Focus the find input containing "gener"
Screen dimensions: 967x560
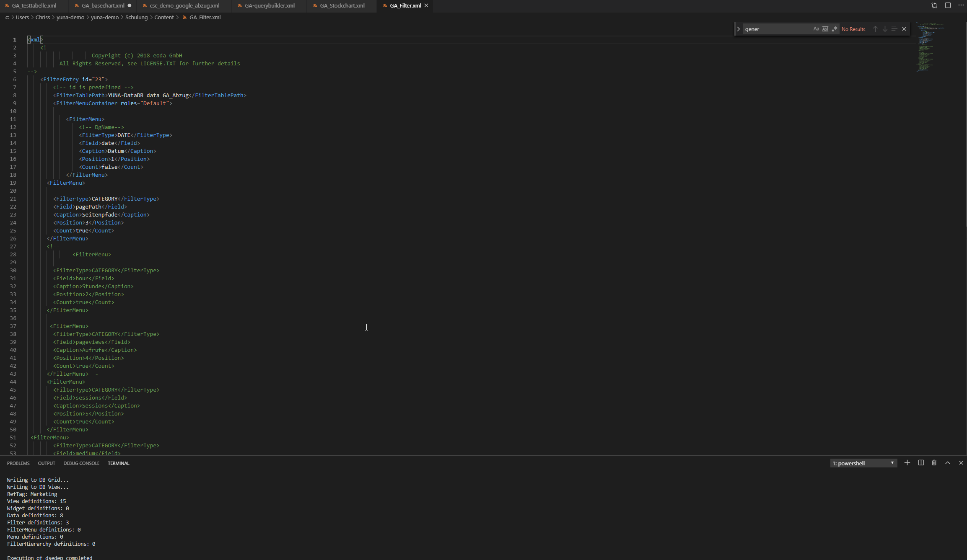point(775,29)
